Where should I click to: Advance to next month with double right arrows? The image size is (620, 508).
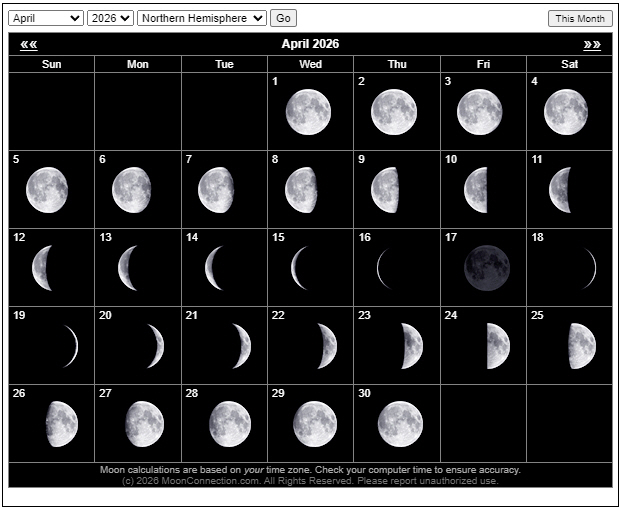click(592, 44)
